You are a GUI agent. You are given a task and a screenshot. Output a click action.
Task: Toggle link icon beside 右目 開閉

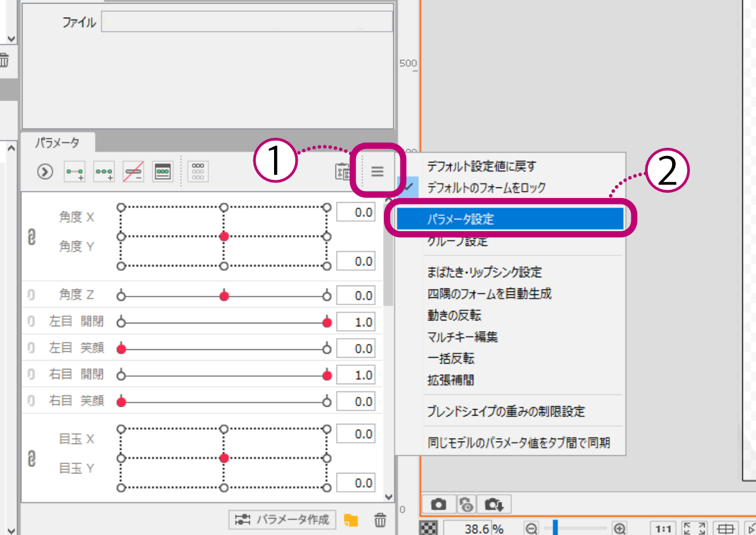tap(31, 374)
